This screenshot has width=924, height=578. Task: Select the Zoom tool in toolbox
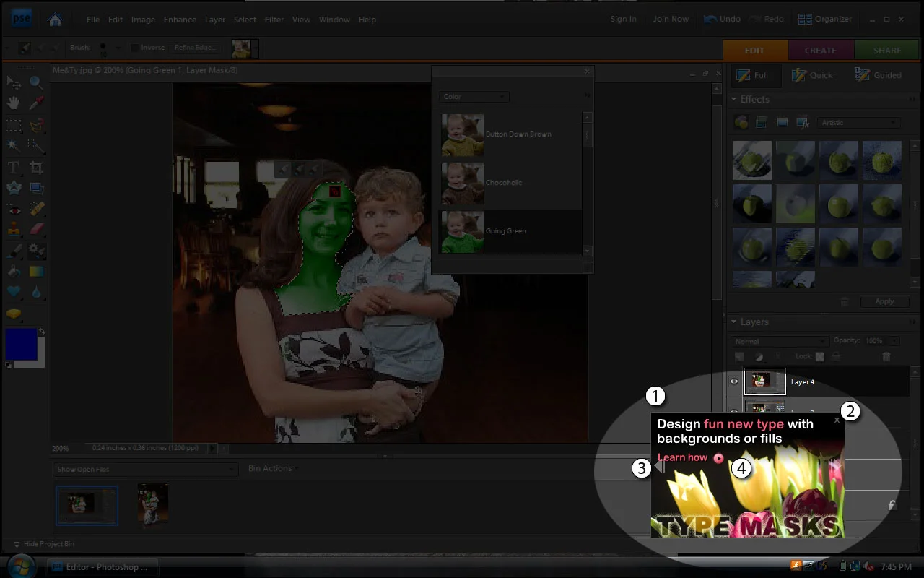[x=36, y=82]
